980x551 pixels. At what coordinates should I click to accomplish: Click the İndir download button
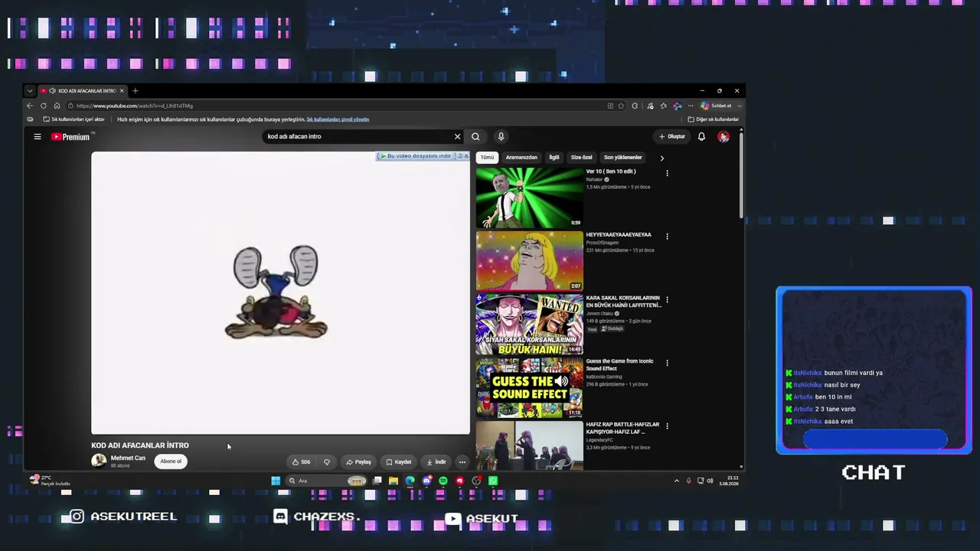436,462
